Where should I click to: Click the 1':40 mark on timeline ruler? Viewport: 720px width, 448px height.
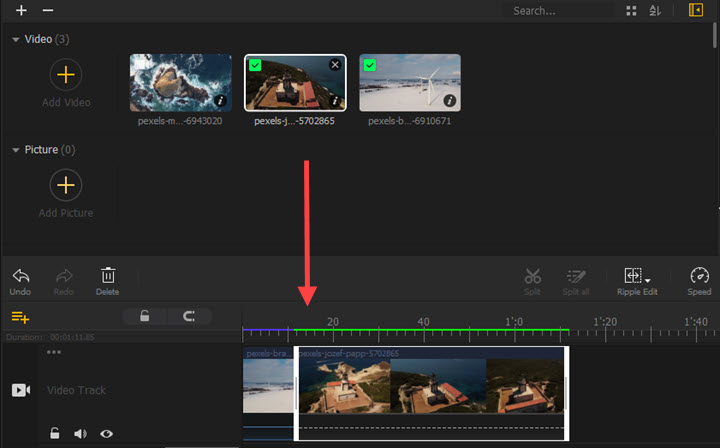(696, 322)
